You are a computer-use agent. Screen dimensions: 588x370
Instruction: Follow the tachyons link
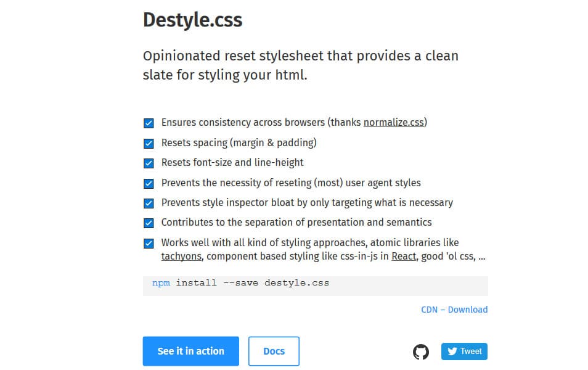point(181,257)
